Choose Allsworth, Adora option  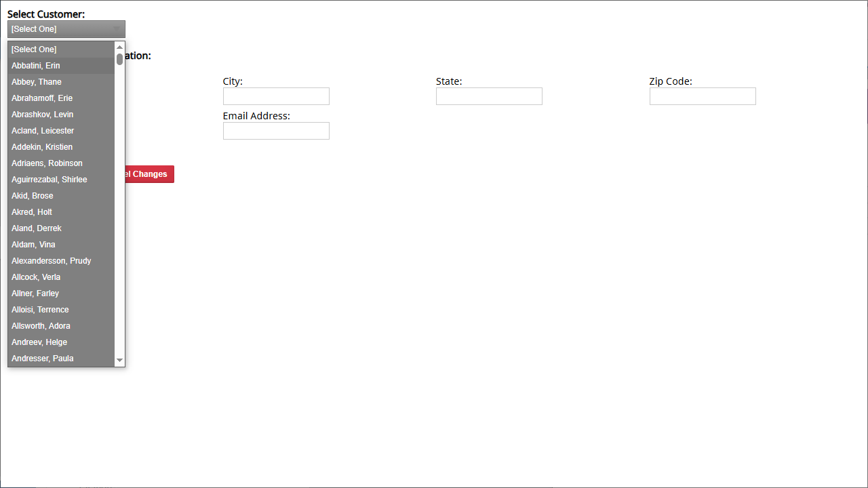click(61, 326)
